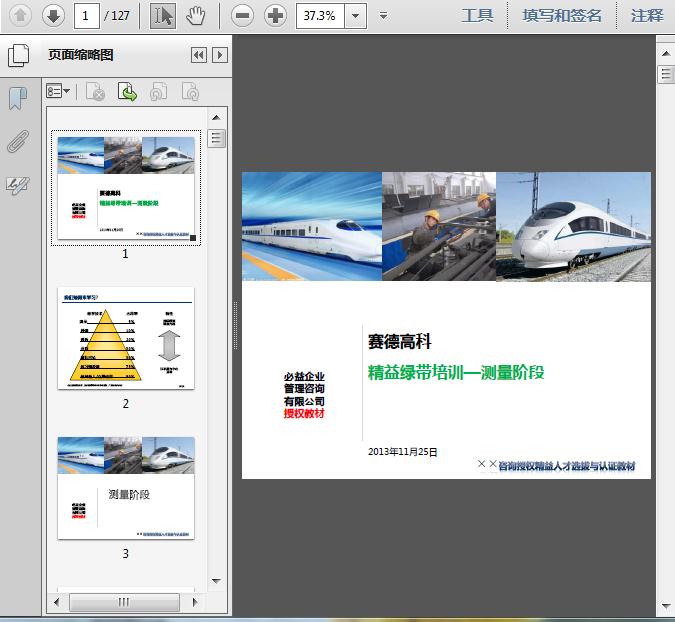The width and height of the screenshot is (675, 622).
Task: Click the delete pages icon
Action: (x=95, y=91)
